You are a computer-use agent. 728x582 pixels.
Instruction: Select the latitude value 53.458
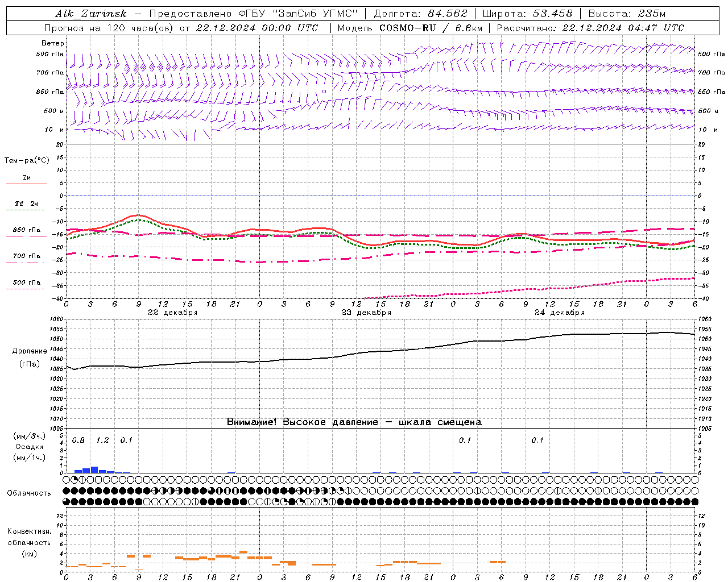point(553,14)
